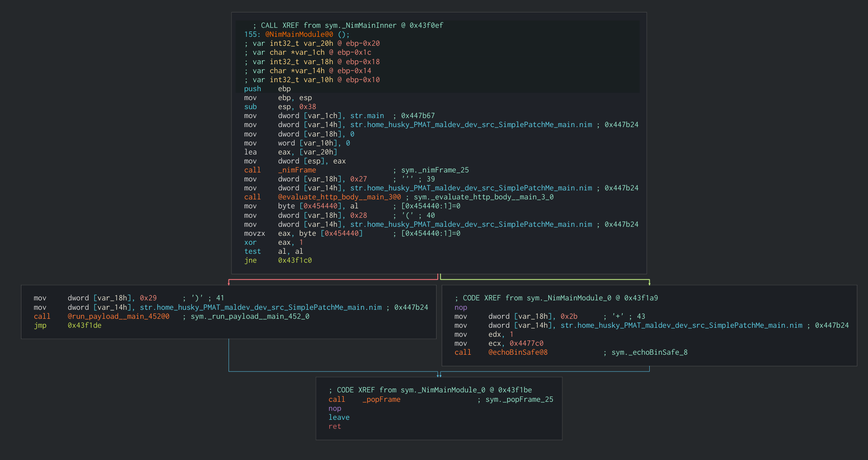Select the ret instruction in the final block
Viewport: 868px width, 460px height.
click(x=335, y=426)
